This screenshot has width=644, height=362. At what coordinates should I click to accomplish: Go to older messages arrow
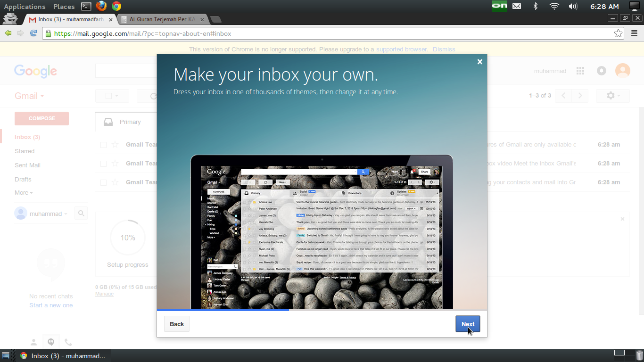(580, 96)
